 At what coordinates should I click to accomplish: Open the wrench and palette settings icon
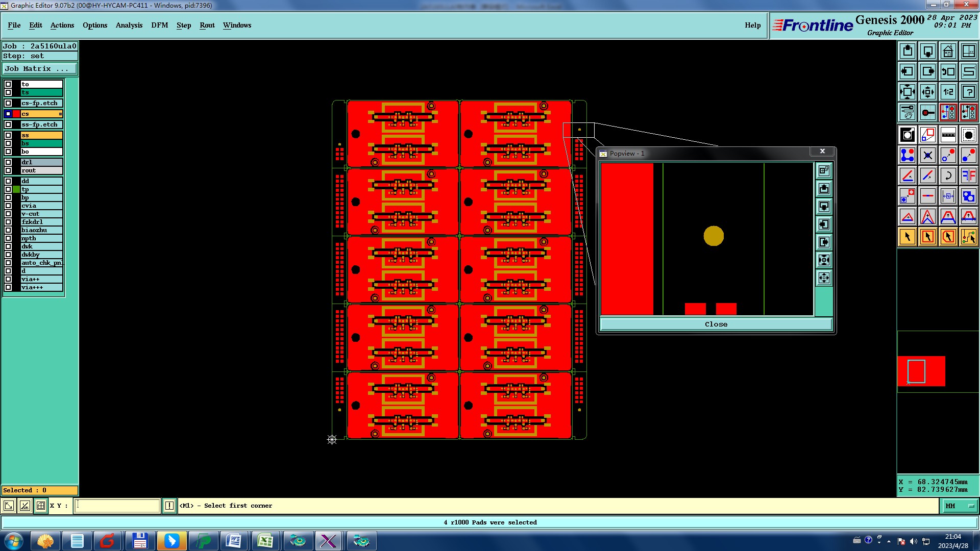click(x=908, y=112)
